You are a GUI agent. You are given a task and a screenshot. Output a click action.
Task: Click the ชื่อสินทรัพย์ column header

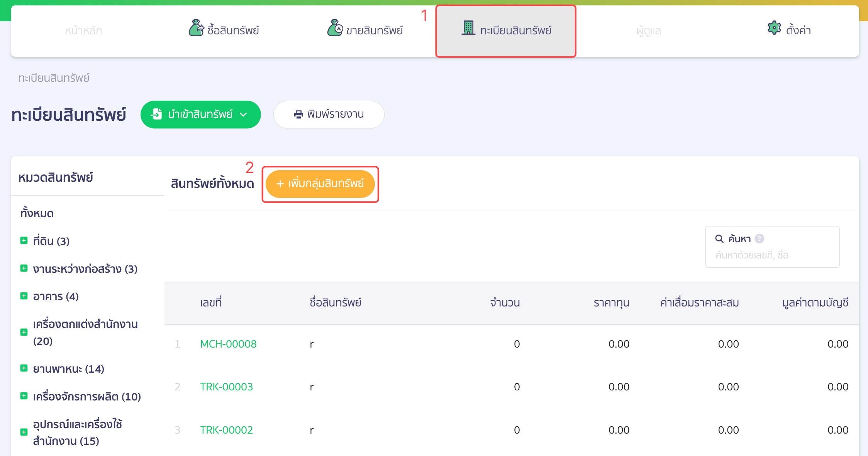click(336, 302)
